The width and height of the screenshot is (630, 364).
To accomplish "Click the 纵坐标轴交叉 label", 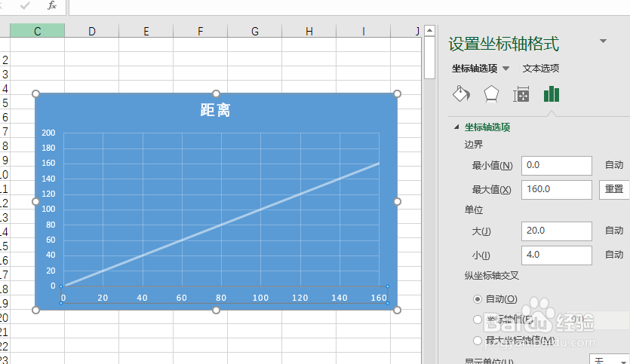I will coord(492,276).
